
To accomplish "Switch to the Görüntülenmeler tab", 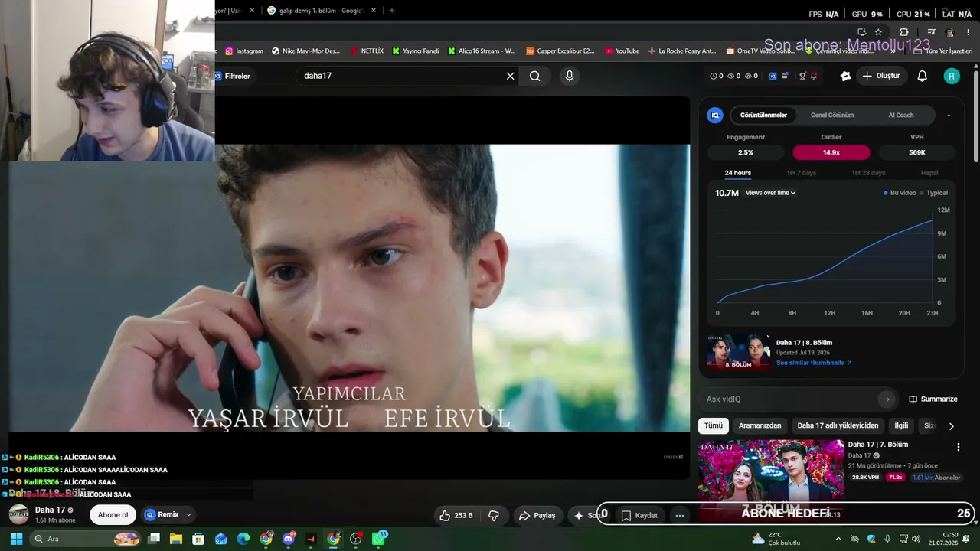I will (x=763, y=116).
